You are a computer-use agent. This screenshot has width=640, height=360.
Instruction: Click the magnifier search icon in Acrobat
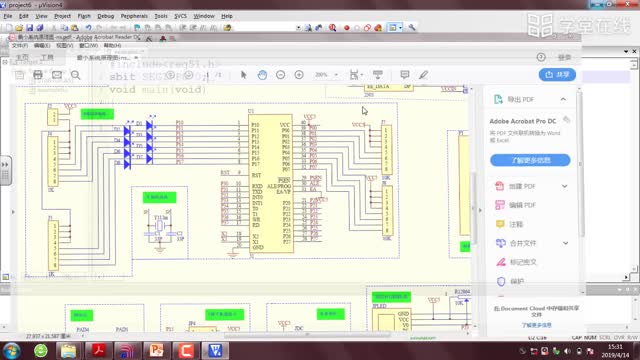(x=76, y=75)
